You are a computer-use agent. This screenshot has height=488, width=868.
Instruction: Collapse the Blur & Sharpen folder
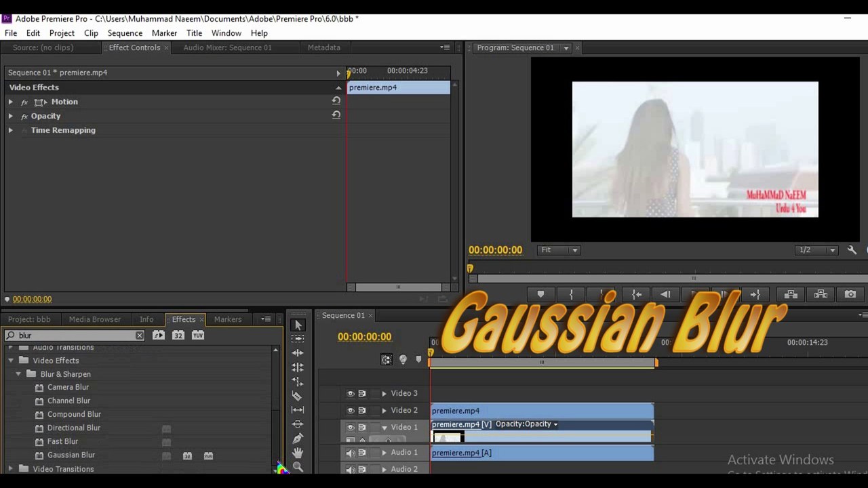coord(18,374)
